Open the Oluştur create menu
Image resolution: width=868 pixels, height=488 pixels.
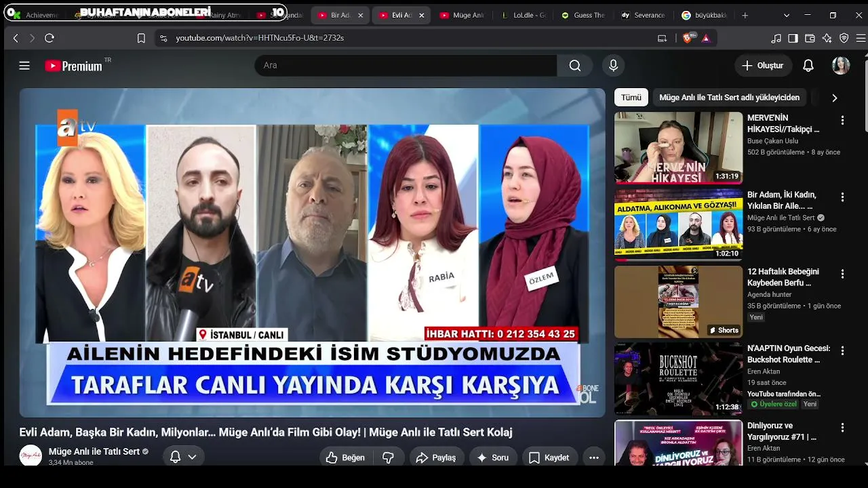[764, 66]
